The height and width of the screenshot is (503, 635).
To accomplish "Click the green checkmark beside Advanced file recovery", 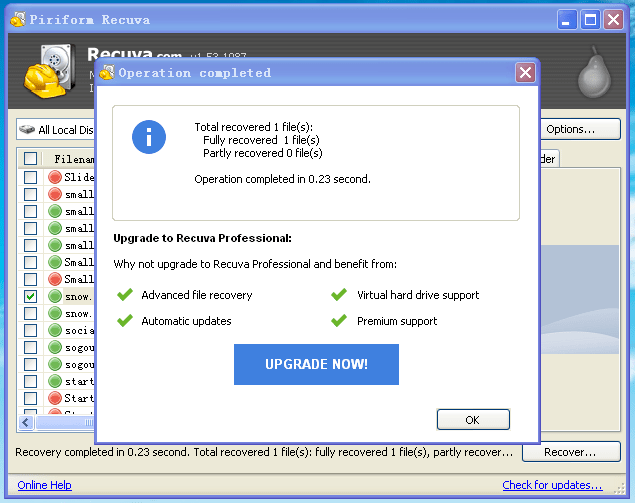I will coord(125,295).
